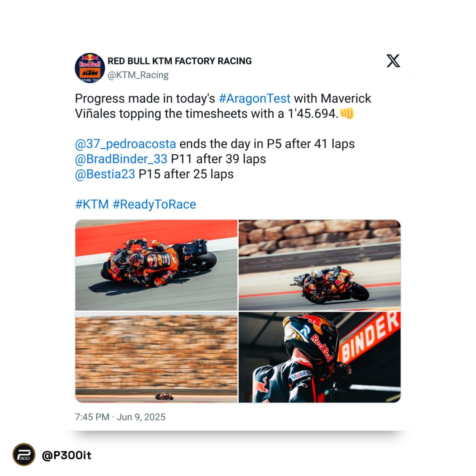
Task: Click the P300 round logo icon
Action: click(24, 455)
